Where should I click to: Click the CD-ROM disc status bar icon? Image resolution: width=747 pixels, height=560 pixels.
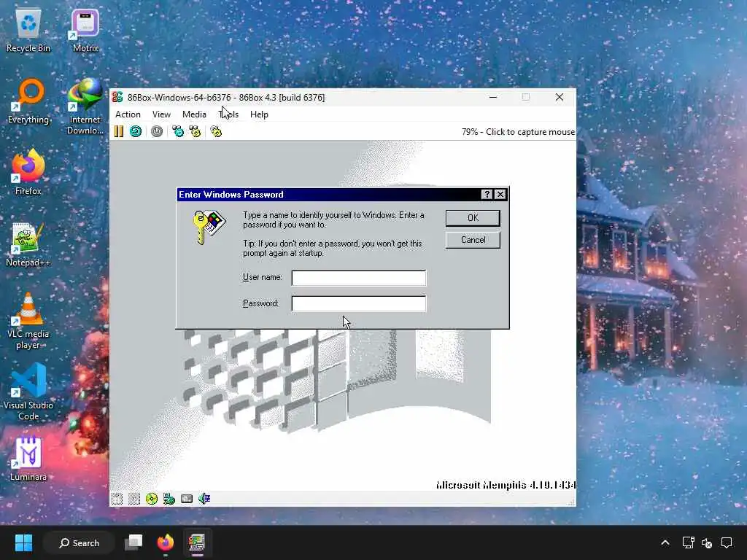(152, 499)
